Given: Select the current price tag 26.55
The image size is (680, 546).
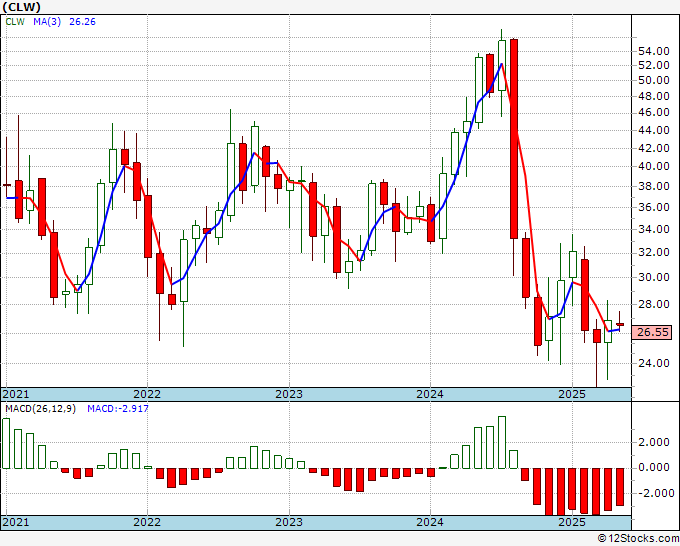Looking at the screenshot, I should point(652,332).
